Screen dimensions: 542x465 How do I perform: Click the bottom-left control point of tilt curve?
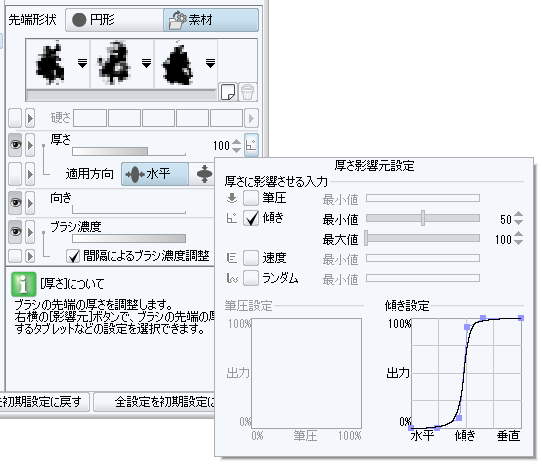[x=411, y=428]
